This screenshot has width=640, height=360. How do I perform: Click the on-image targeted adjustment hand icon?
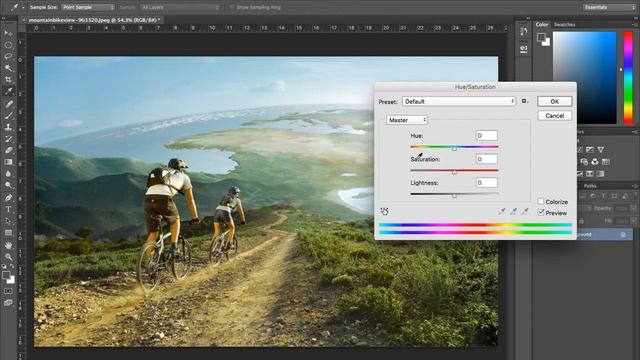click(x=384, y=211)
